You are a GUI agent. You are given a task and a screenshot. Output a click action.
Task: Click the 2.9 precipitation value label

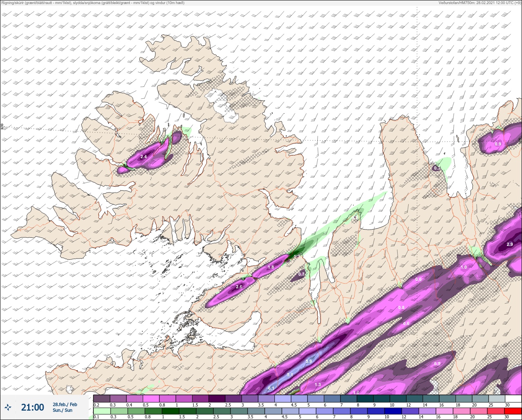pyautogui.click(x=510, y=244)
